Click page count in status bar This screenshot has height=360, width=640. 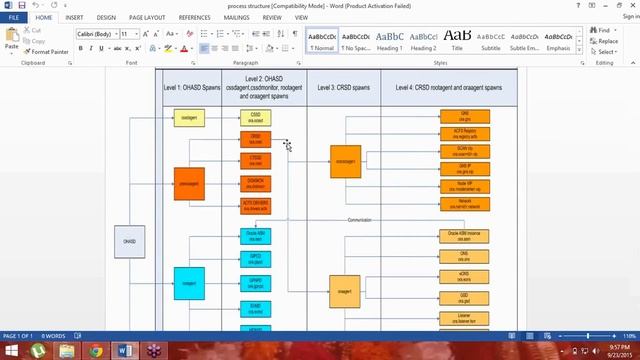tap(18, 336)
